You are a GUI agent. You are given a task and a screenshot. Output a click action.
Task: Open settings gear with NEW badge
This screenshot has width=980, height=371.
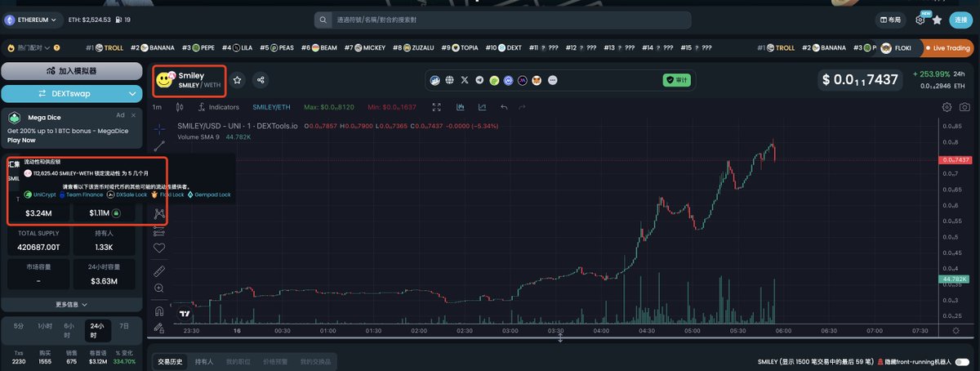(921, 19)
